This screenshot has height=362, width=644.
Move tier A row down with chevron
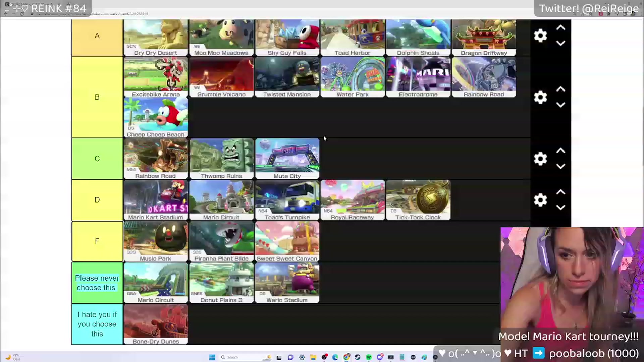[x=561, y=43]
